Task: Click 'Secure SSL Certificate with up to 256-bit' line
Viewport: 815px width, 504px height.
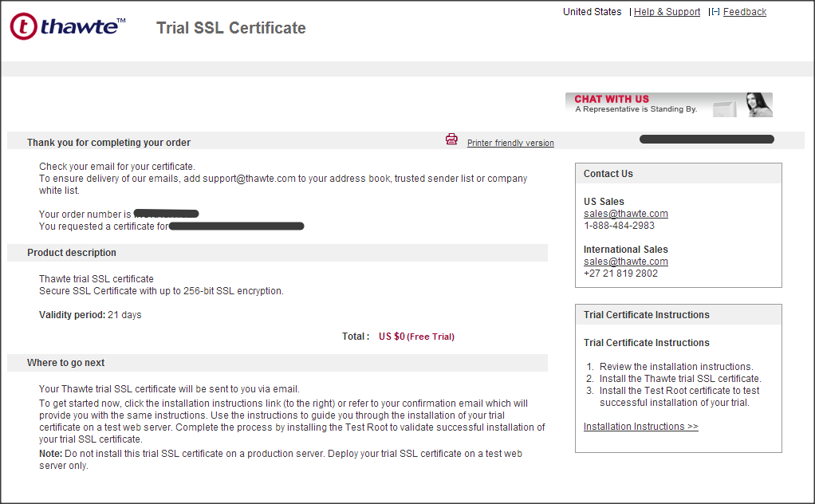Action: [x=161, y=291]
